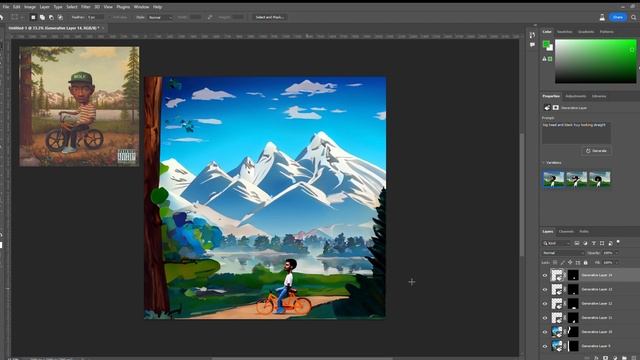Switch to the Gradients tab
The height and width of the screenshot is (360, 640).
click(x=586, y=32)
